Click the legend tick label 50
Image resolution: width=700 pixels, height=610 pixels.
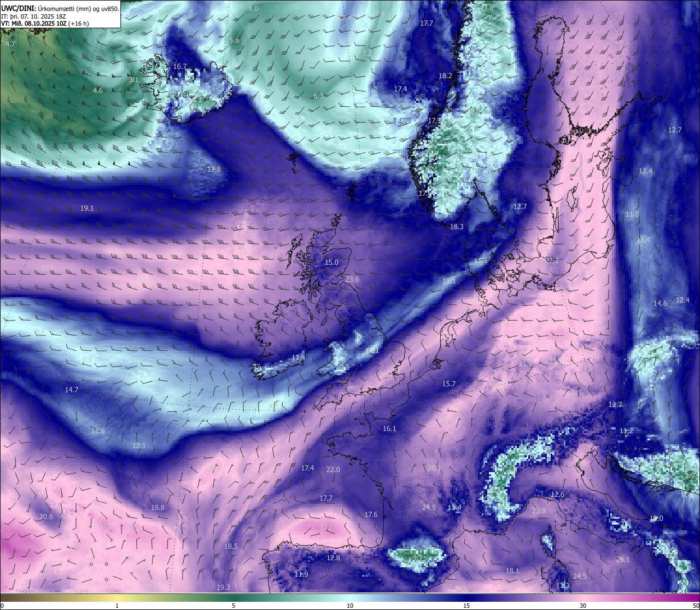pos(695,606)
